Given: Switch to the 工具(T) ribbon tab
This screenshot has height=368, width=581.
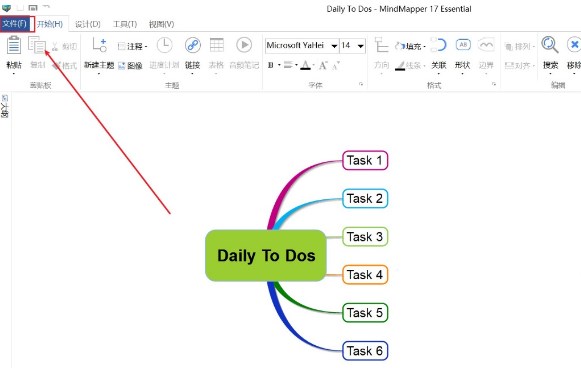Looking at the screenshot, I should click(x=125, y=24).
